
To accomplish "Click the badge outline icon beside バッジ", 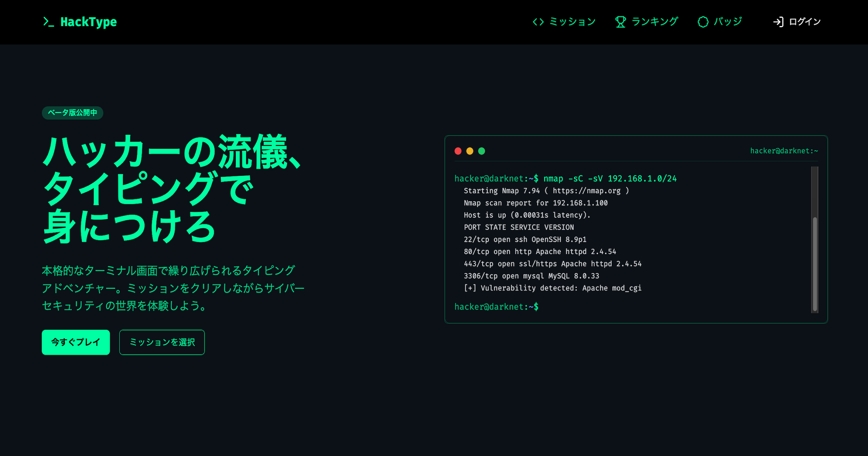I will coord(703,22).
